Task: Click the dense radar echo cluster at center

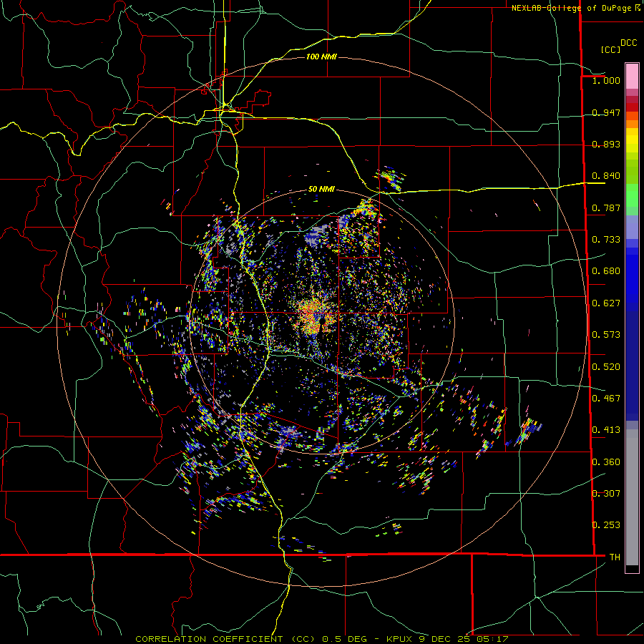Action: (314, 316)
